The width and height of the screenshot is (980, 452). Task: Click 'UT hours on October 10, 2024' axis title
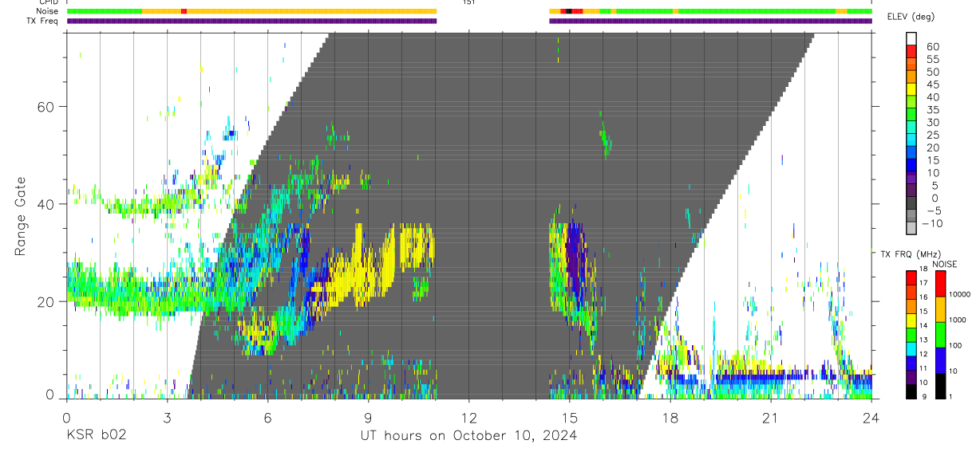pyautogui.click(x=469, y=436)
